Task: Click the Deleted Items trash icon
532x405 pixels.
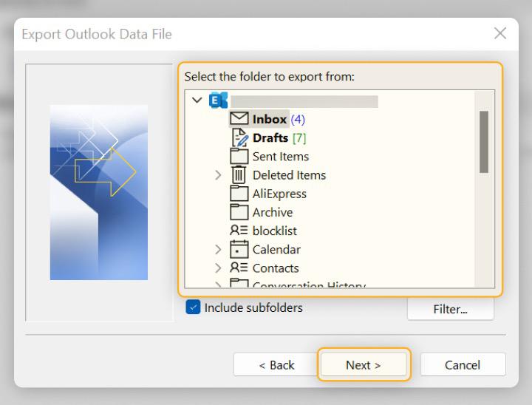Action: (x=239, y=175)
